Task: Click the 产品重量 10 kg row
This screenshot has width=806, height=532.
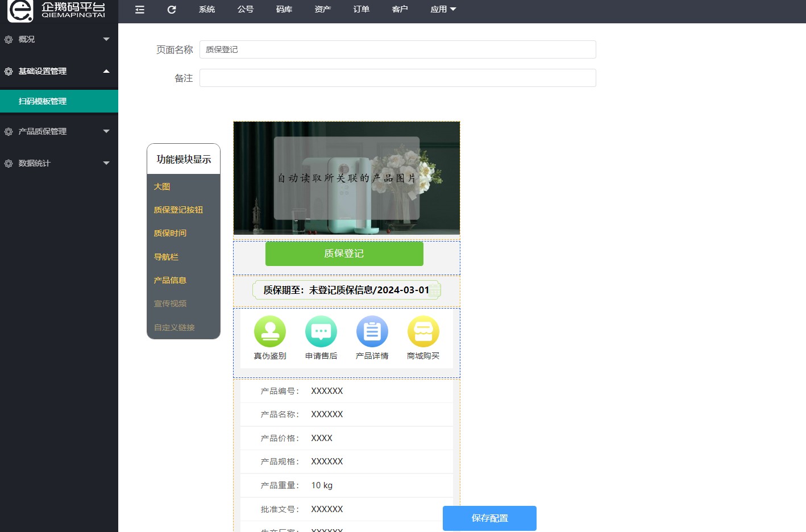Action: click(x=347, y=485)
